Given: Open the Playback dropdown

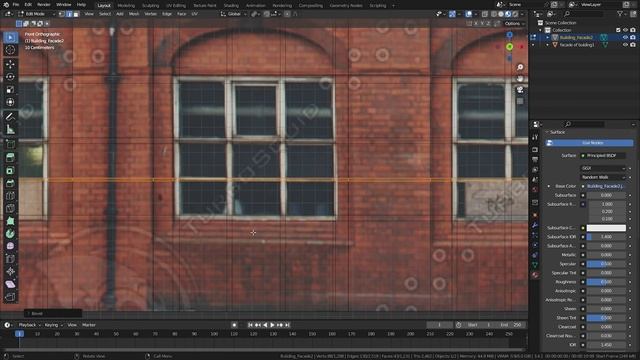Looking at the screenshot, I should (29, 325).
